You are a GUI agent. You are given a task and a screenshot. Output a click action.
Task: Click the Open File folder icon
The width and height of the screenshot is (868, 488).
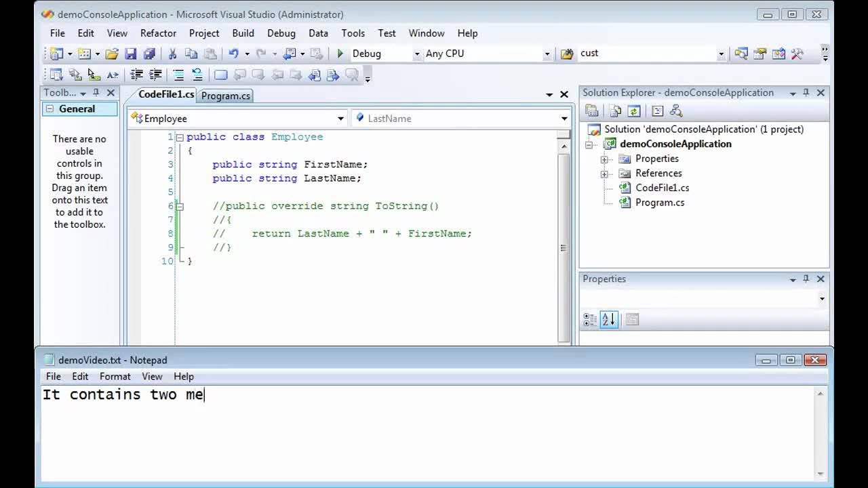tap(112, 54)
